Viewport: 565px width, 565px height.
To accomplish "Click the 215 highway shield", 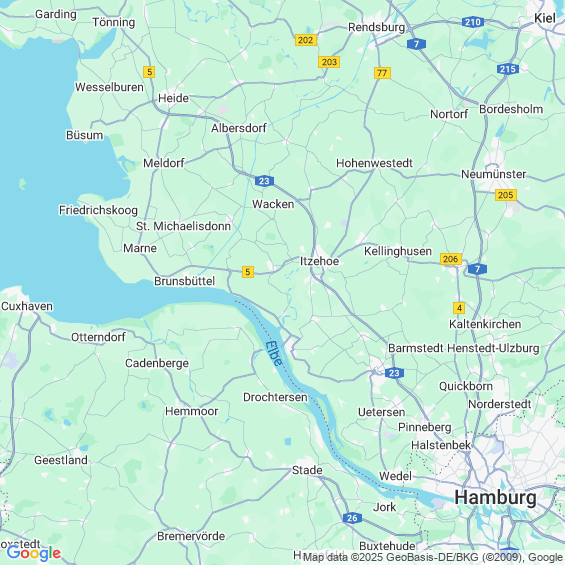I will [507, 69].
